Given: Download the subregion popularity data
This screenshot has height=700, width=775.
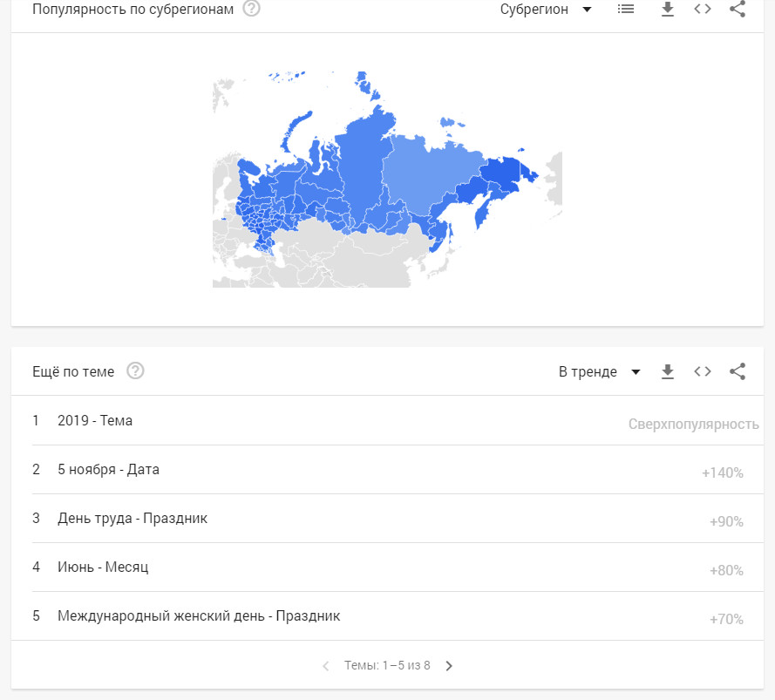Looking at the screenshot, I should tap(668, 10).
